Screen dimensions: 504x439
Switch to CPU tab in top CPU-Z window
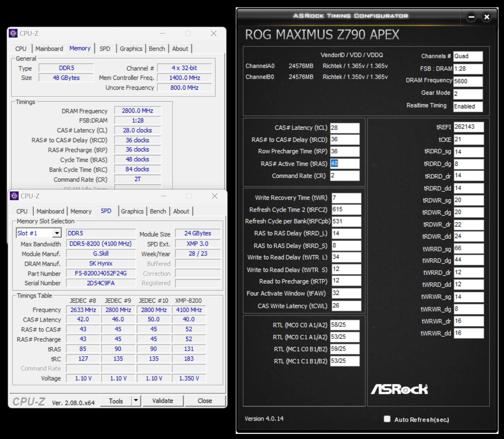[21, 48]
